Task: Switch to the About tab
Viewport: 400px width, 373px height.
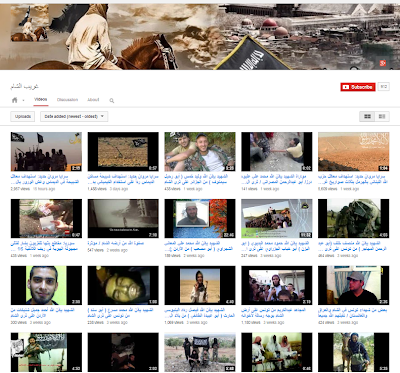Action: tap(93, 100)
